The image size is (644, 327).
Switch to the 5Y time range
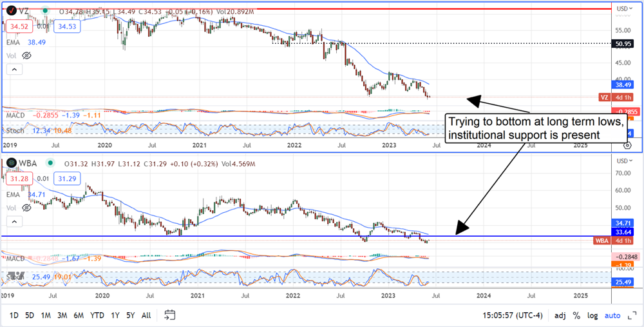click(131, 315)
